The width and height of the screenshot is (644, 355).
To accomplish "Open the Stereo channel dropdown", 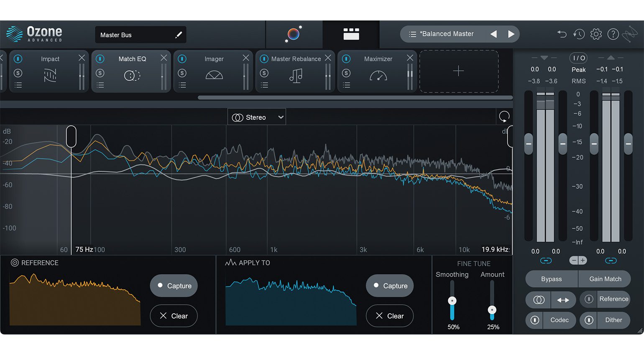I will pyautogui.click(x=256, y=117).
